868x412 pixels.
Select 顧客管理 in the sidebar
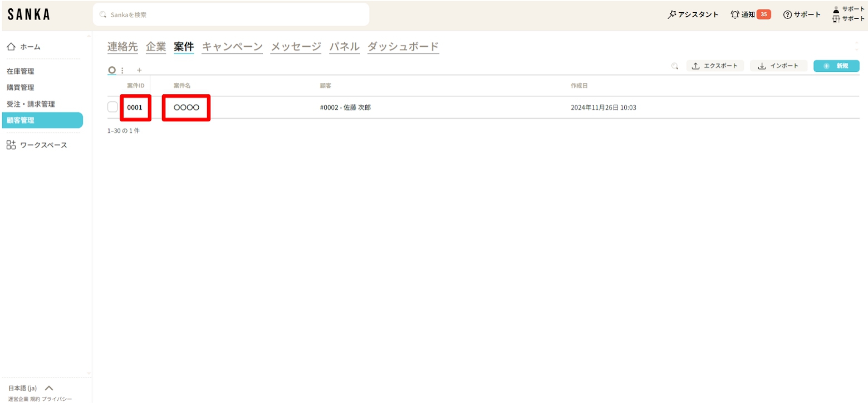click(42, 120)
